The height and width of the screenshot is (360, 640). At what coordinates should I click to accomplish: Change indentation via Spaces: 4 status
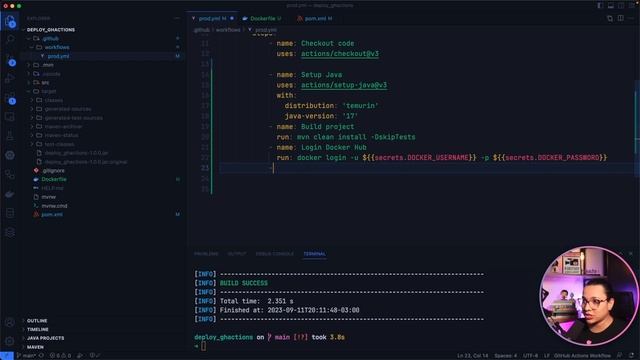click(x=505, y=356)
